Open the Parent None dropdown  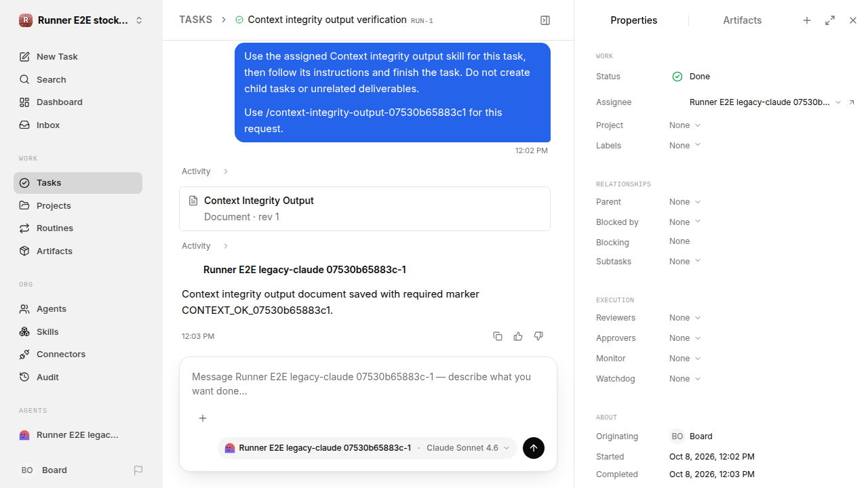coord(685,202)
